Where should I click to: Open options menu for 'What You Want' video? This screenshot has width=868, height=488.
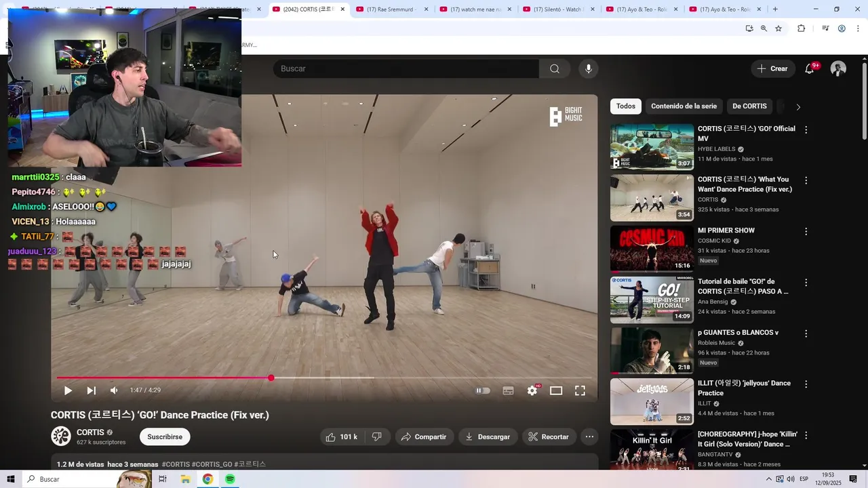[x=806, y=180]
